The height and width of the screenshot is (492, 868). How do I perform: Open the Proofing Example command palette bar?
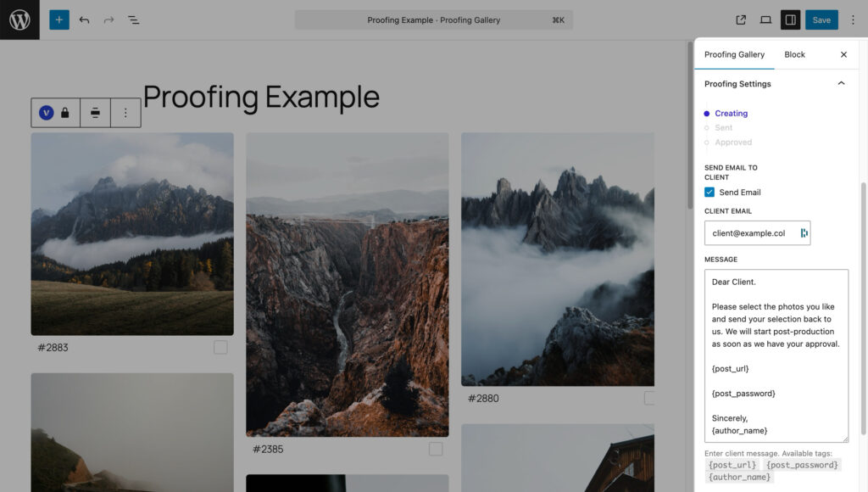tap(434, 20)
